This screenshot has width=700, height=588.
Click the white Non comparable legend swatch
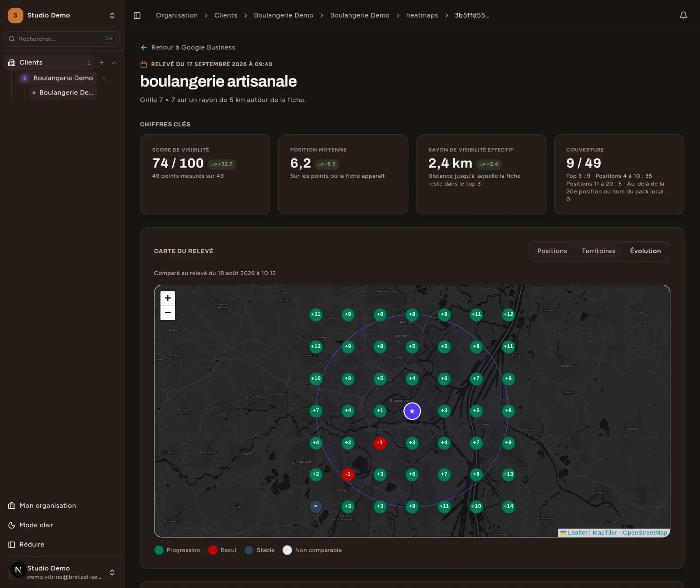pos(287,550)
